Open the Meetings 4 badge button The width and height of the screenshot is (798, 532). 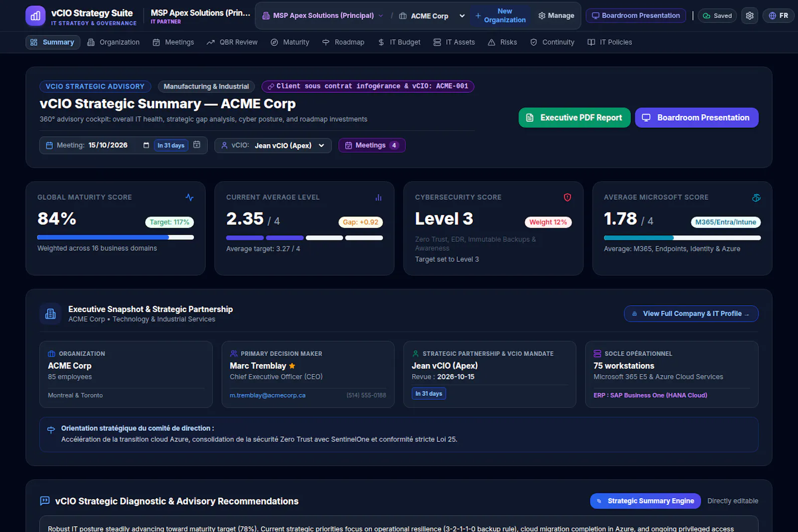(x=372, y=145)
